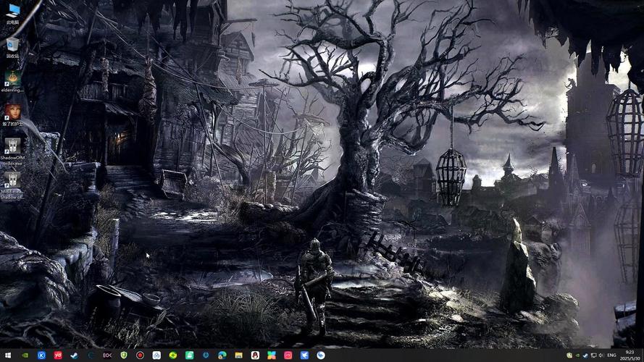Open QQ penguin app on taskbar
This screenshot has height=362, width=644.
tap(255, 355)
